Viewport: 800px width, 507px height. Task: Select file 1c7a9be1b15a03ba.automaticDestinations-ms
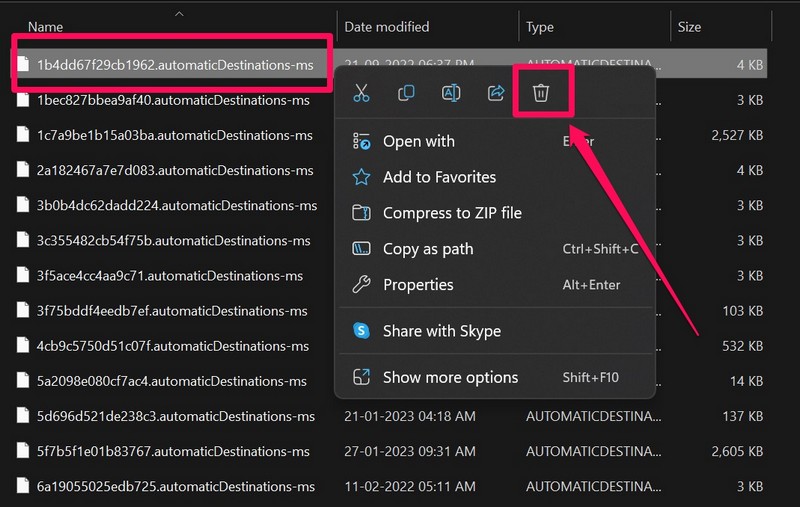point(174,135)
